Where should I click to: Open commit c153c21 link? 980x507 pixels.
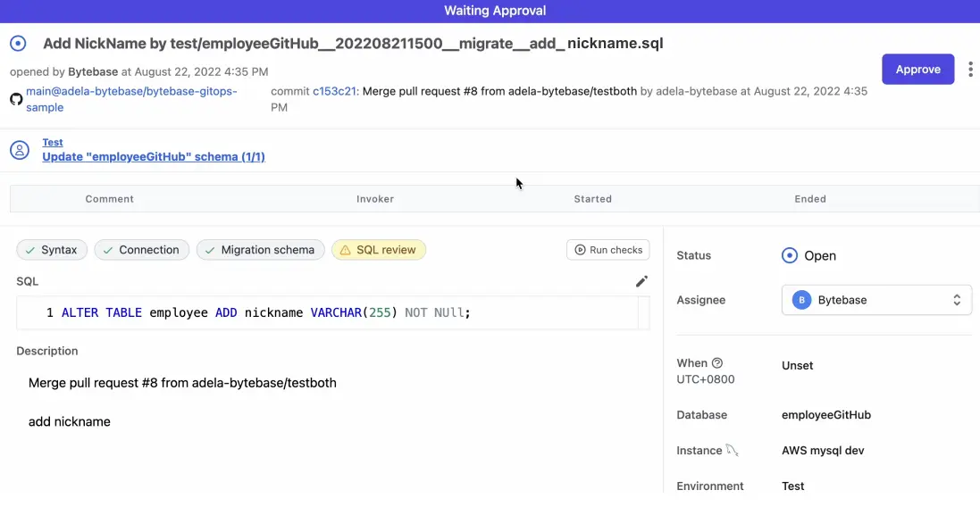tap(334, 91)
